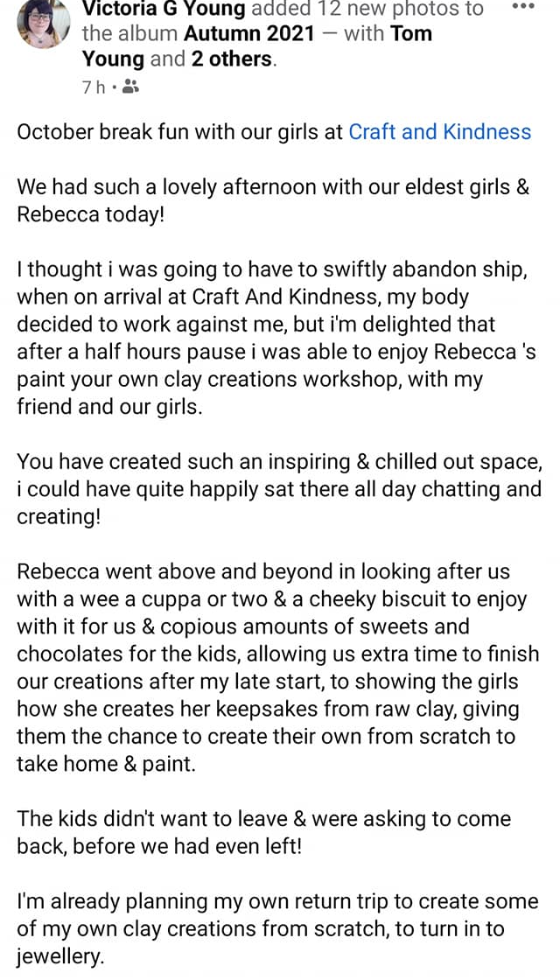The height and width of the screenshot is (980, 560).
Task: Click the "take home & paint." line
Action: coord(106,763)
